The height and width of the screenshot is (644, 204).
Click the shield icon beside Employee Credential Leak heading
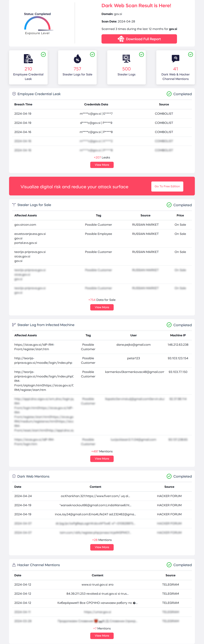point(14,94)
